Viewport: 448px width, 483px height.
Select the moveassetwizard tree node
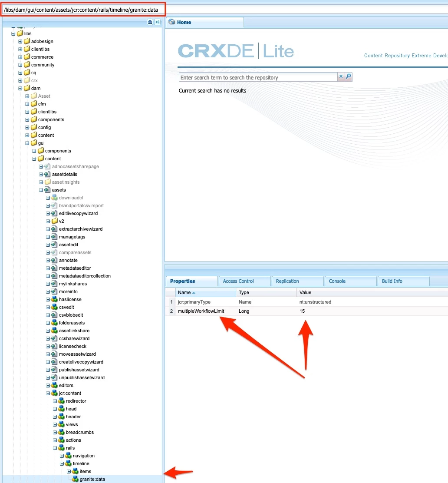coord(77,354)
